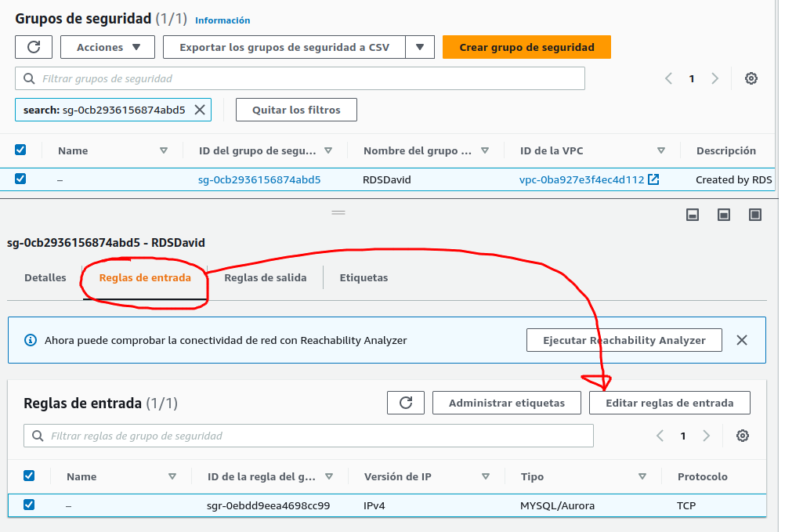Refresh the security groups list
This screenshot has width=785, height=532.
[x=34, y=47]
